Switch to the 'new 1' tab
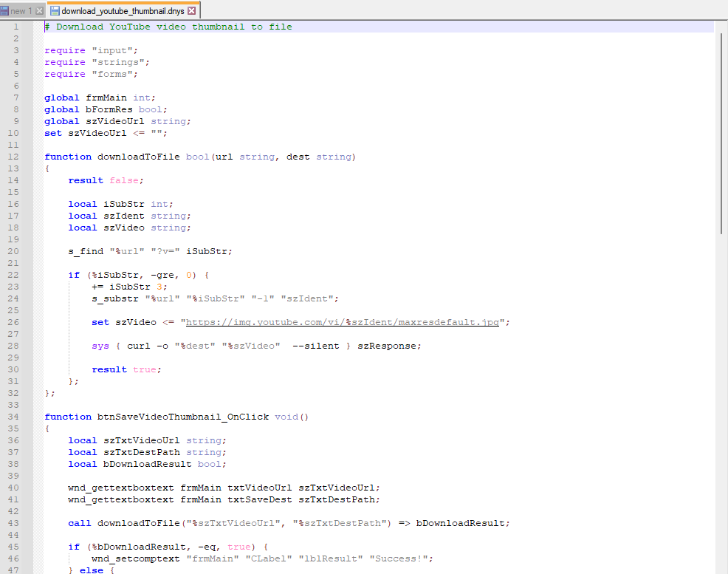Image resolution: width=728 pixels, height=574 pixels. (x=22, y=10)
